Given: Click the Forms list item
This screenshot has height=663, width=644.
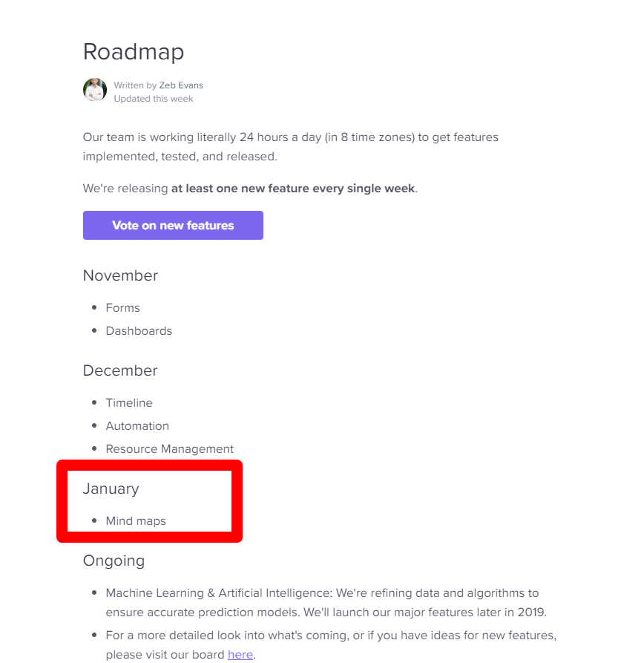Looking at the screenshot, I should point(122,308).
